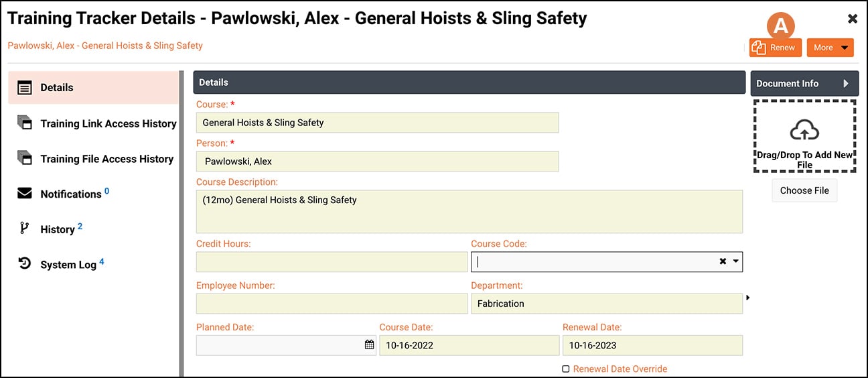This screenshot has height=378, width=868.
Task: Open the Planned Date calendar picker
Action: (x=369, y=344)
